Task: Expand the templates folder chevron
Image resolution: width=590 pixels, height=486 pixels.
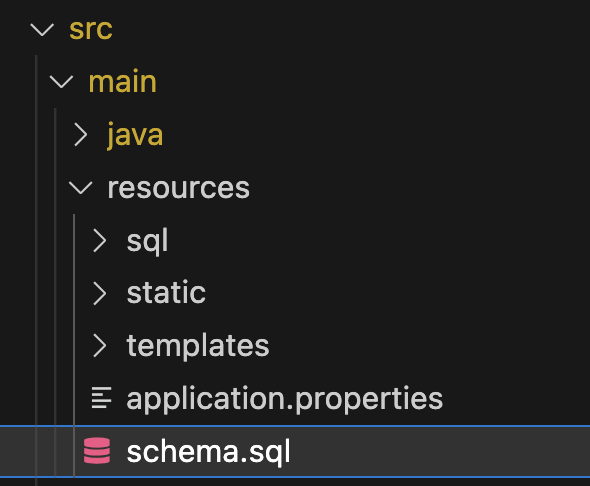Action: [x=100, y=346]
